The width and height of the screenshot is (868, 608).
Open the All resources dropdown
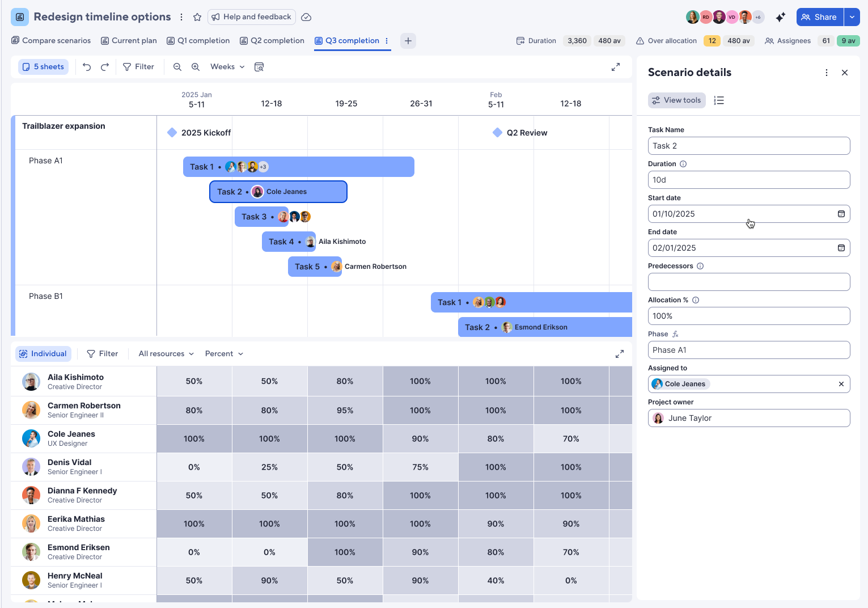(x=166, y=354)
